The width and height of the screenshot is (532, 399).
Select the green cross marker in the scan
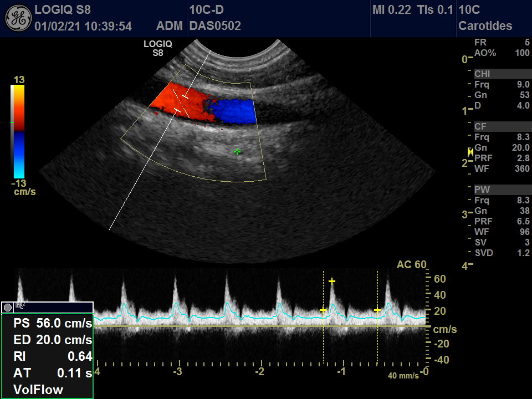click(x=237, y=151)
